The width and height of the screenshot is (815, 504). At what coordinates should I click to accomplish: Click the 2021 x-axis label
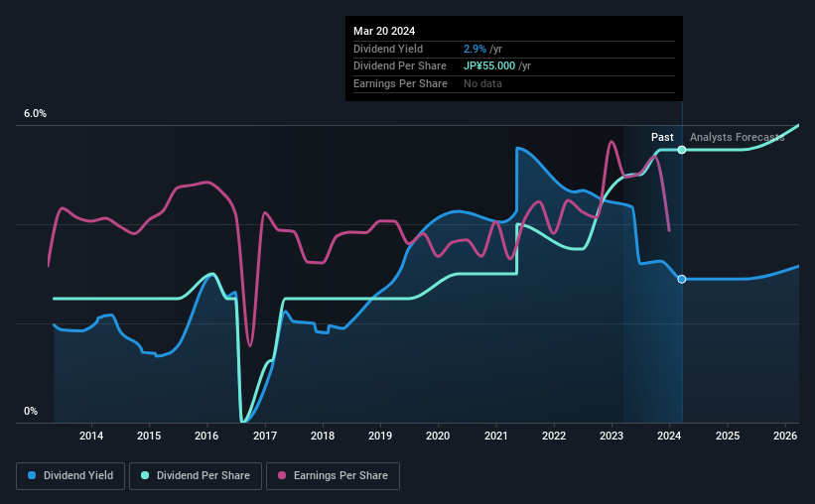click(x=496, y=436)
